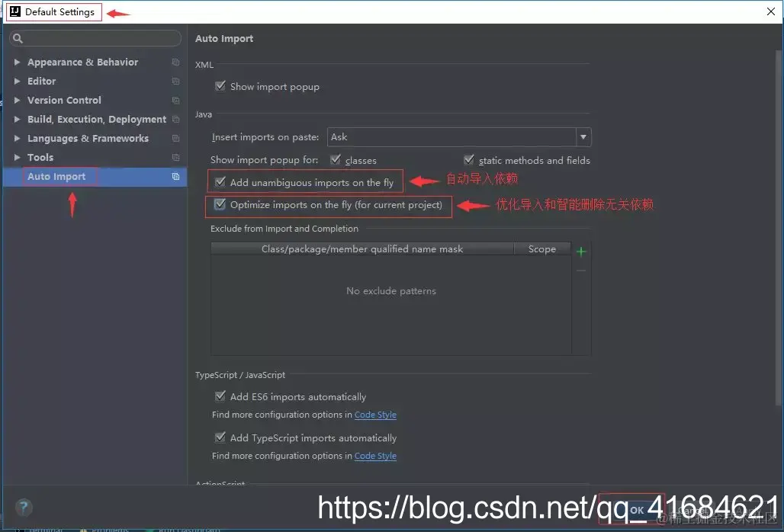Click the No exclude patterns text
This screenshot has width=784, height=532.
pyautogui.click(x=391, y=290)
